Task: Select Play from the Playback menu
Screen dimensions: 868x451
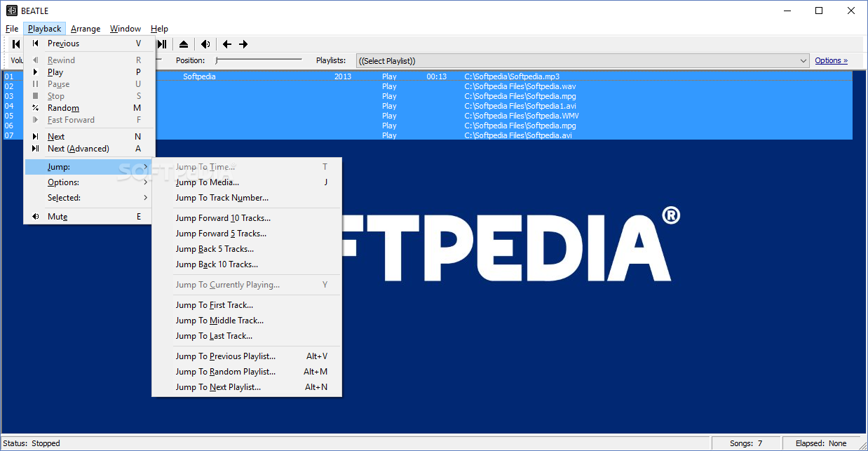Action: coord(88,72)
